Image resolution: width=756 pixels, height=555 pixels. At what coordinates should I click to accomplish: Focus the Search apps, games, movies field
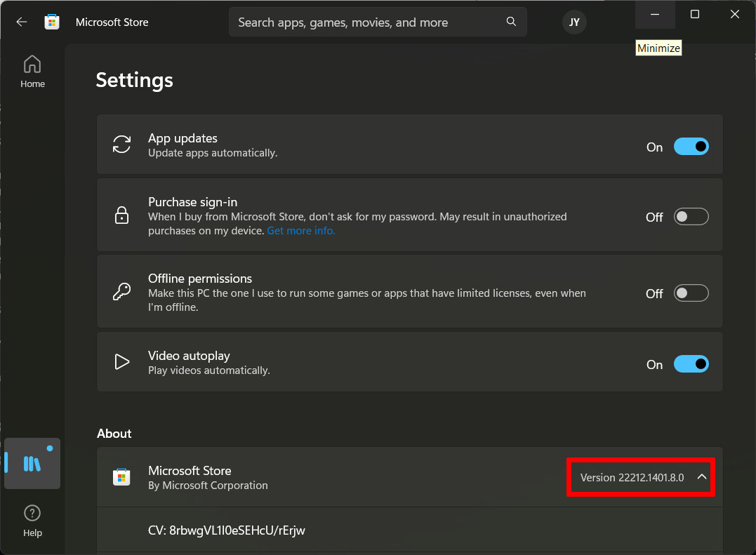(x=378, y=22)
